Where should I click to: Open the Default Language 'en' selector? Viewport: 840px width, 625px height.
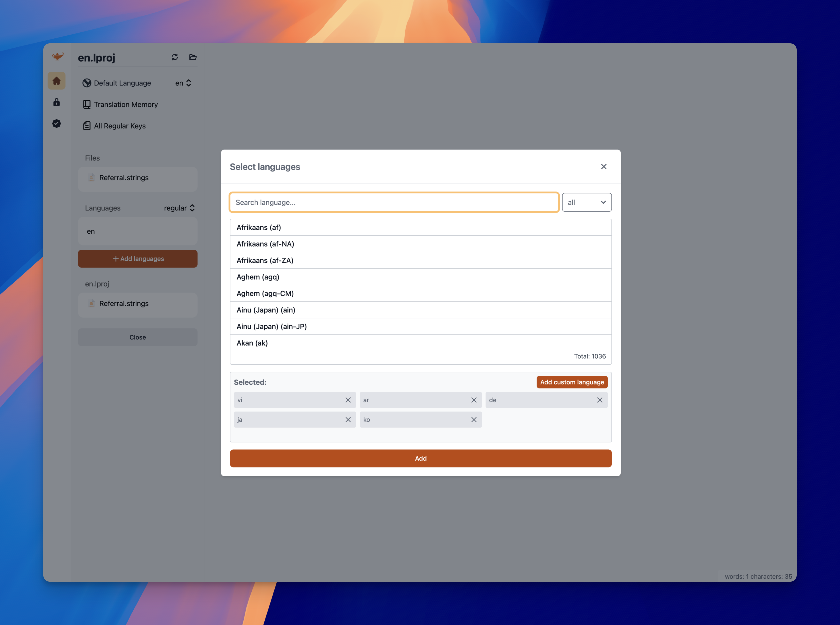coord(183,83)
